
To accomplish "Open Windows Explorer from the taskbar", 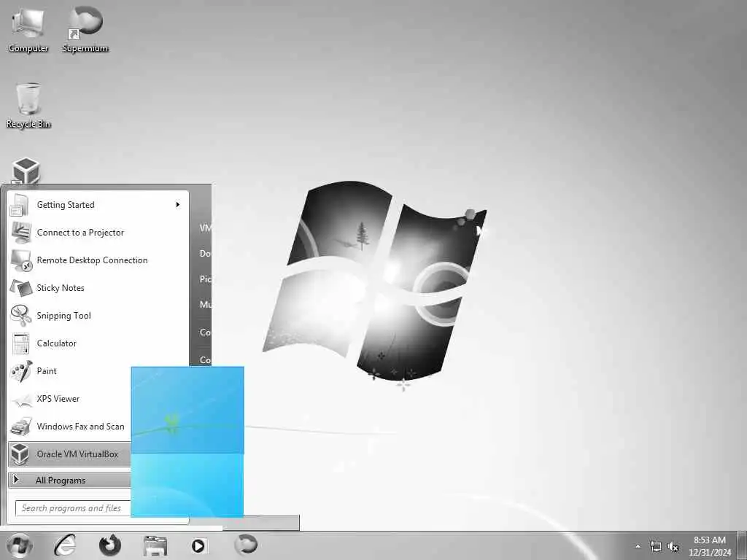I will pyautogui.click(x=155, y=545).
